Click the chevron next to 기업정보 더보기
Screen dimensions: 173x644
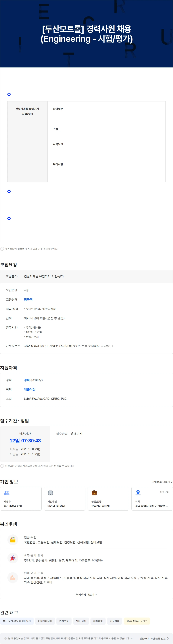click(172, 482)
